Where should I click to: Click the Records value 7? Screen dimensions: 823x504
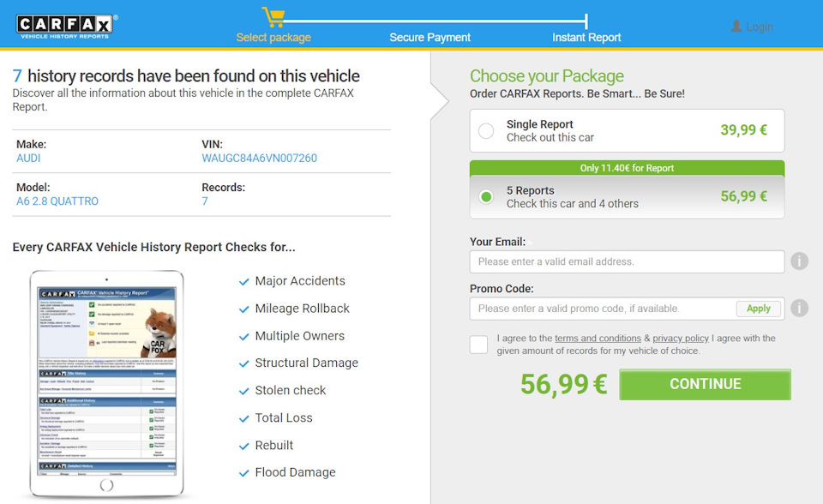tap(205, 201)
